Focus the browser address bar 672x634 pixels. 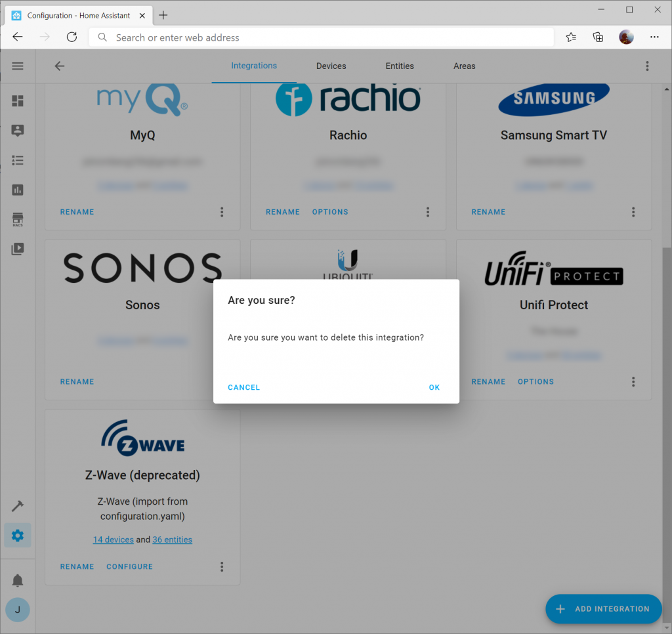coord(322,37)
